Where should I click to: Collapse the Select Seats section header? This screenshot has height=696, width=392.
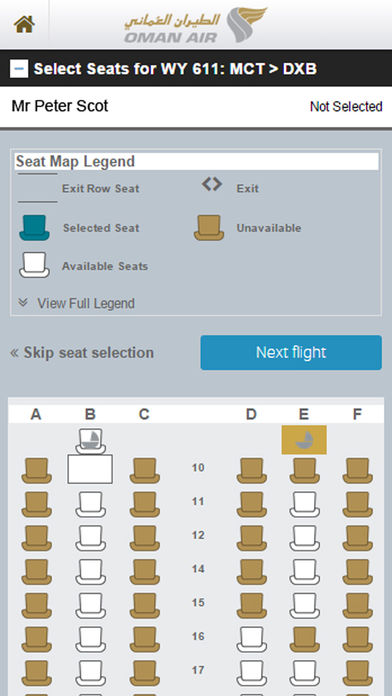tap(19, 69)
